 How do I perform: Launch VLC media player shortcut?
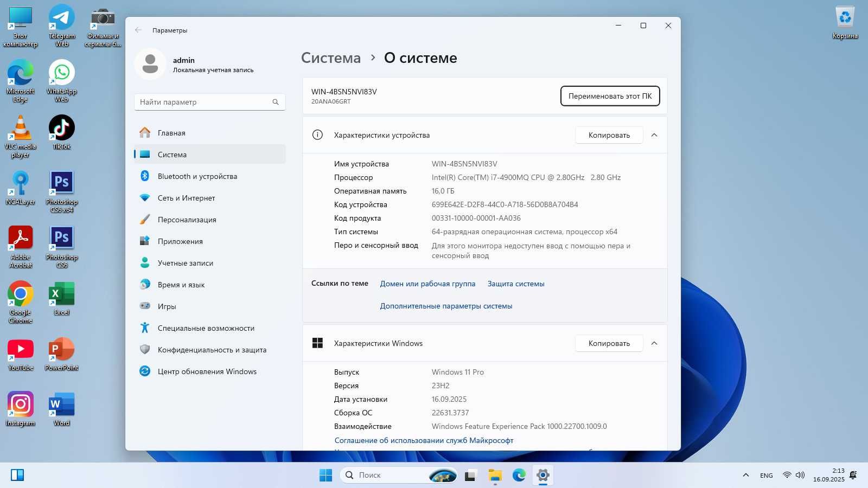21,136
